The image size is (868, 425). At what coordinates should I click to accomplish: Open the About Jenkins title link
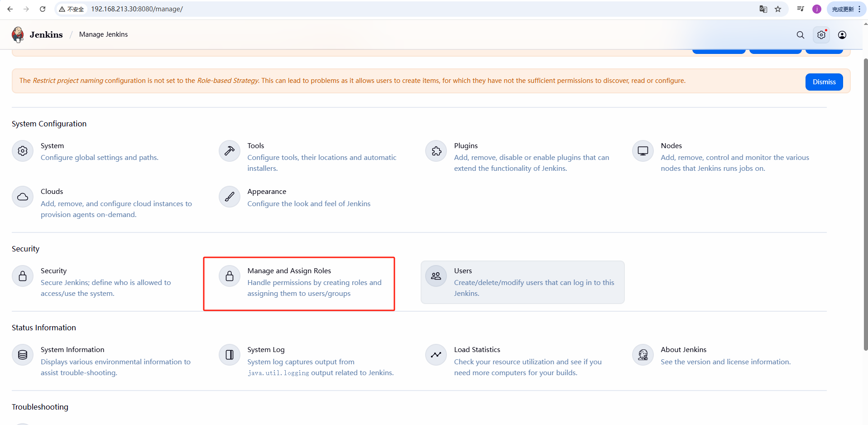(683, 350)
